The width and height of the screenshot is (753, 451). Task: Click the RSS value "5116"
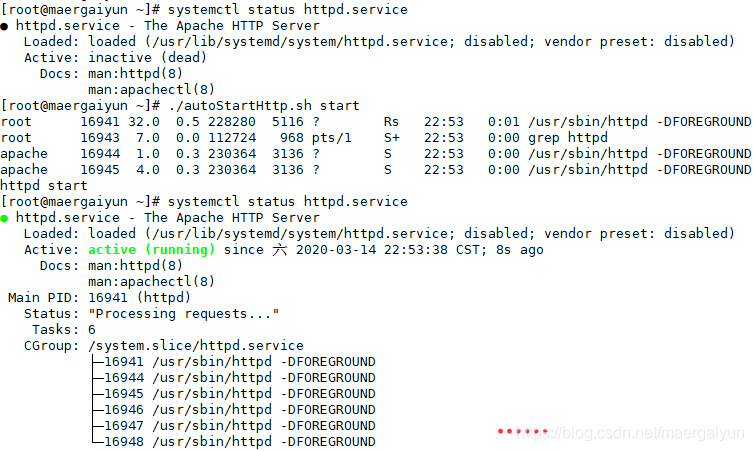pyautogui.click(x=288, y=122)
